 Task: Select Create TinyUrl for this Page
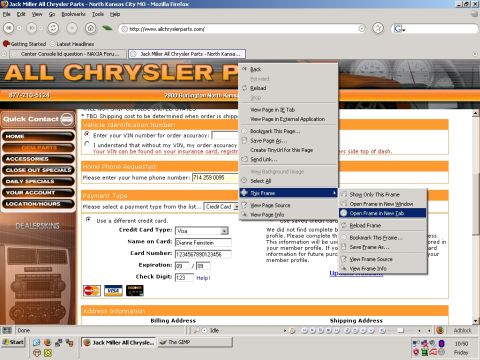[x=288, y=150]
